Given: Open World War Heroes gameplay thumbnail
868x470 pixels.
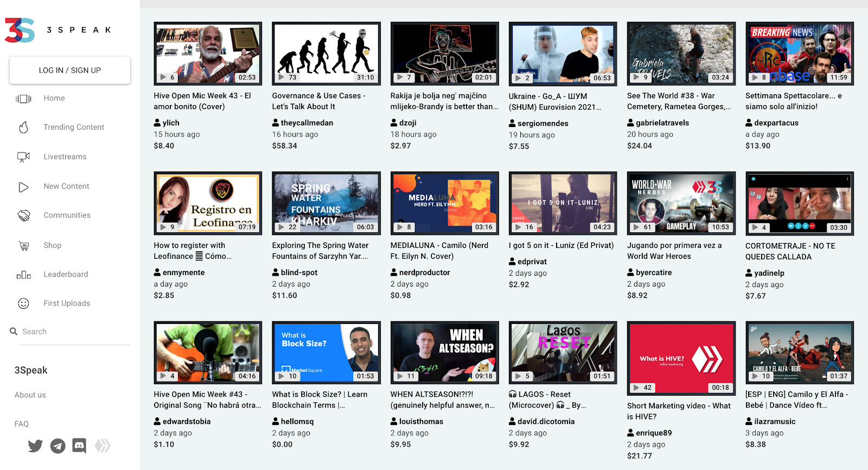Looking at the screenshot, I should pos(681,203).
